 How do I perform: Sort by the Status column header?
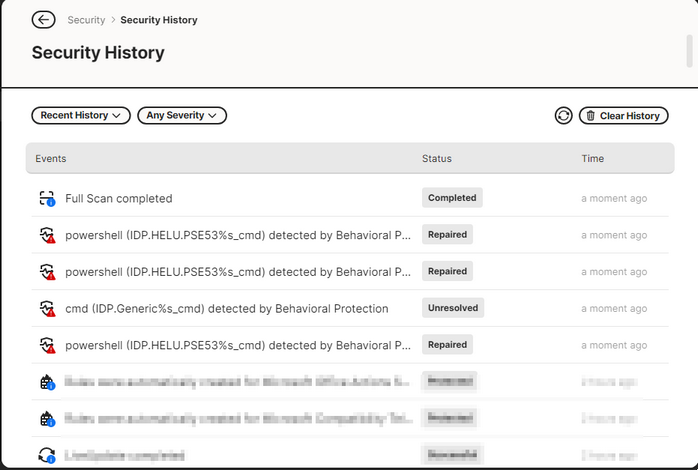coord(437,159)
